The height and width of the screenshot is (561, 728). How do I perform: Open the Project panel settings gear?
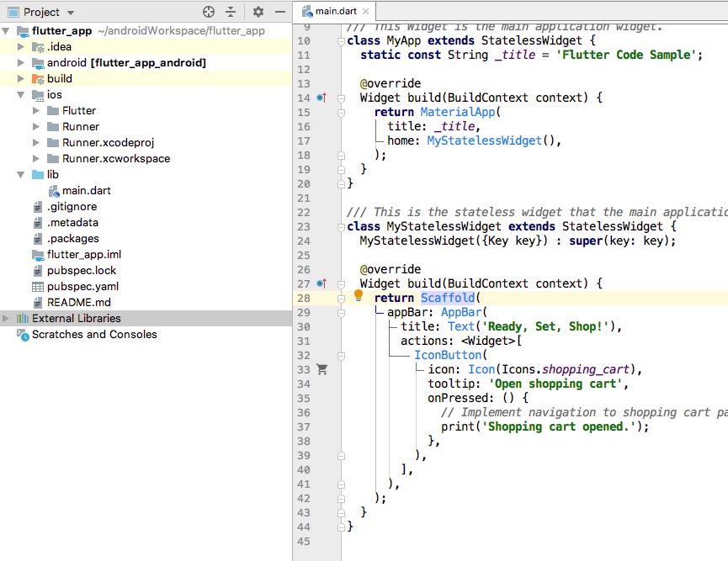tap(258, 13)
